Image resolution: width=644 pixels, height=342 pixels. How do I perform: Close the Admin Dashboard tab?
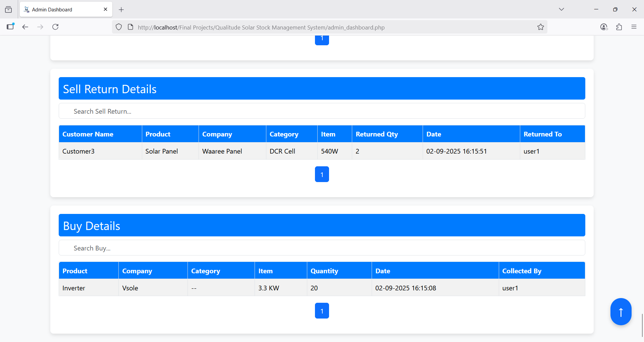pyautogui.click(x=105, y=9)
